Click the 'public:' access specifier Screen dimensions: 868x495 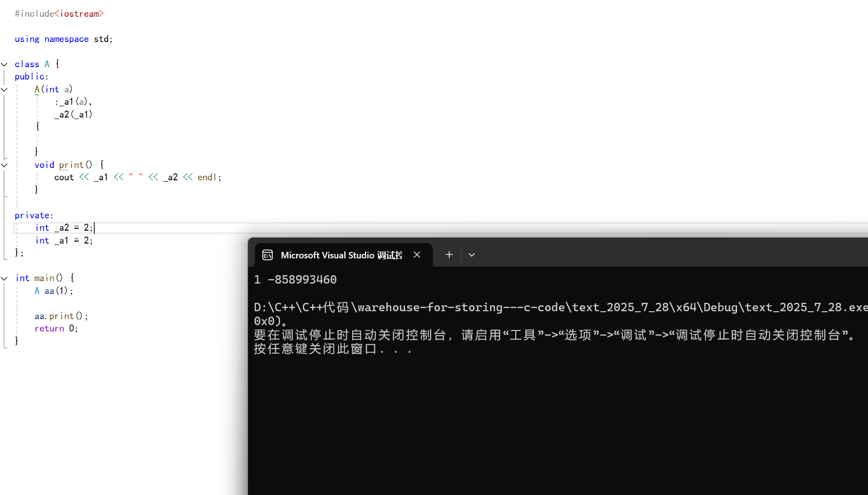point(32,77)
